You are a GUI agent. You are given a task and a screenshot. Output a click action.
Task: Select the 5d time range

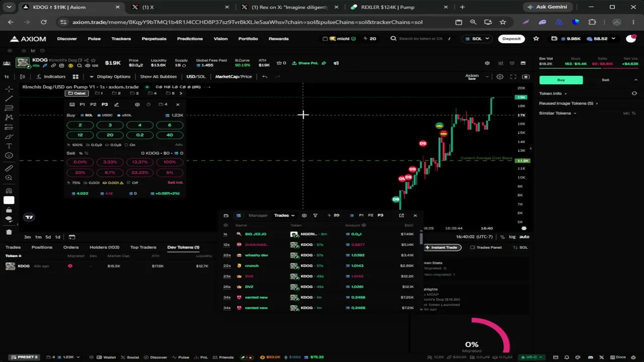48,237
